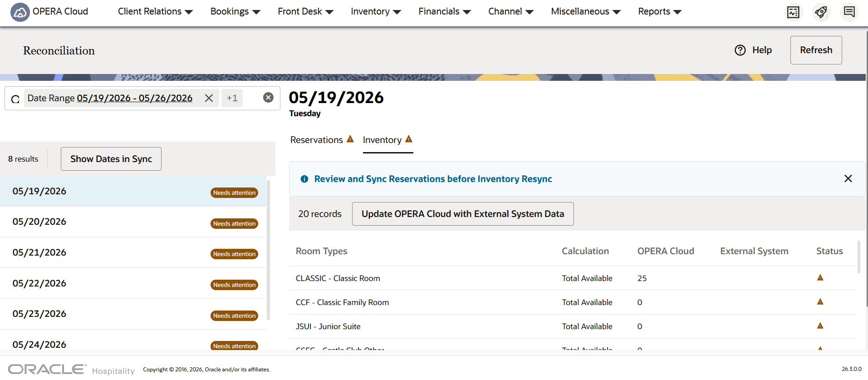This screenshot has height=380, width=868.
Task: Select the 05/19/2026 date row
Action: pyautogui.click(x=133, y=191)
